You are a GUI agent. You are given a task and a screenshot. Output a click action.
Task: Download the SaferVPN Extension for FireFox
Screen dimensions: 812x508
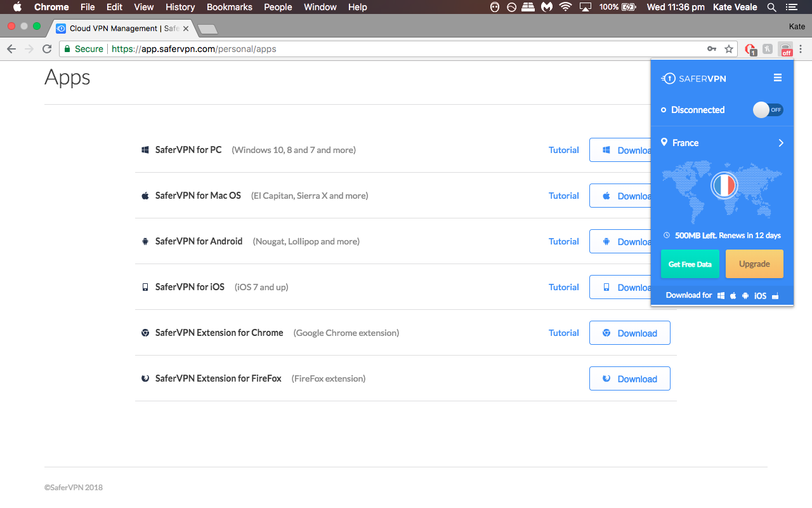629,378
